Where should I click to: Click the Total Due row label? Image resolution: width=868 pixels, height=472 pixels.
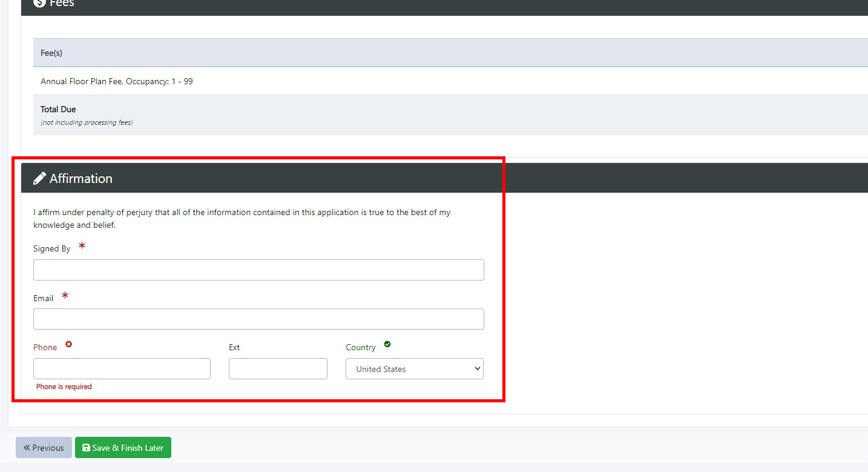point(58,110)
